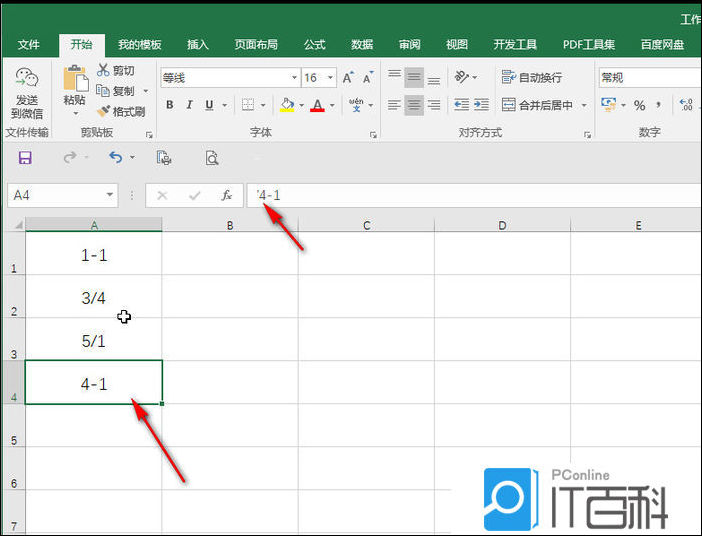Click the Redo arrow icon
The height and width of the screenshot is (536, 702).
(70, 157)
